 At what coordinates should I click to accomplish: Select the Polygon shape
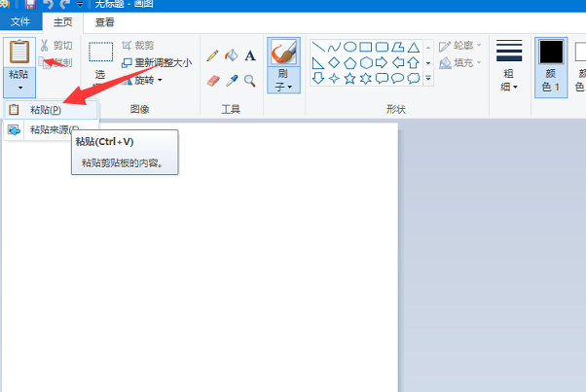[x=397, y=47]
